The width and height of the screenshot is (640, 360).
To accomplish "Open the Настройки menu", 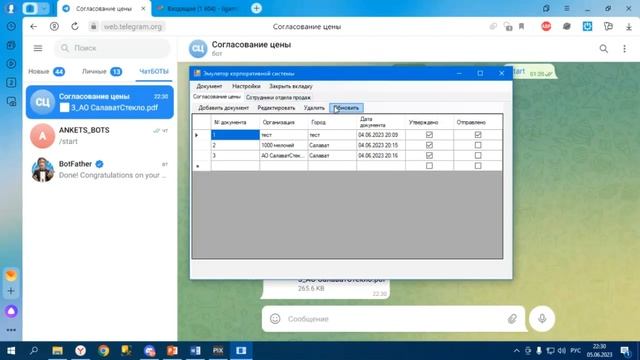I will 246,86.
